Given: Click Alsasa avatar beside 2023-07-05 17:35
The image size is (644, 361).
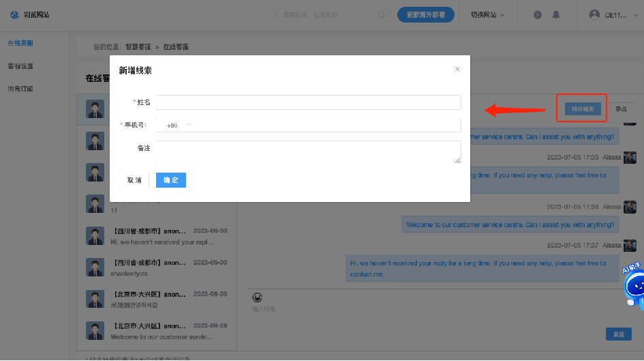Looking at the screenshot, I should (630, 158).
